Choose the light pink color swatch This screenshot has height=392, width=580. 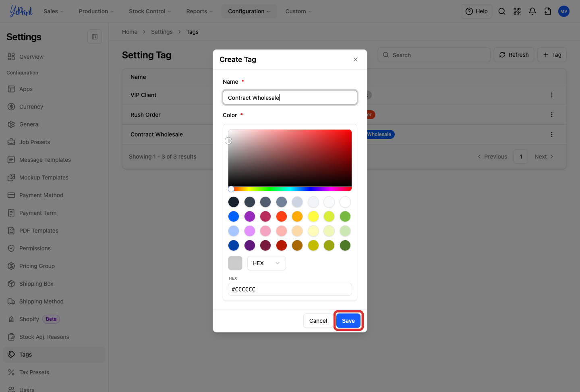[265, 231]
